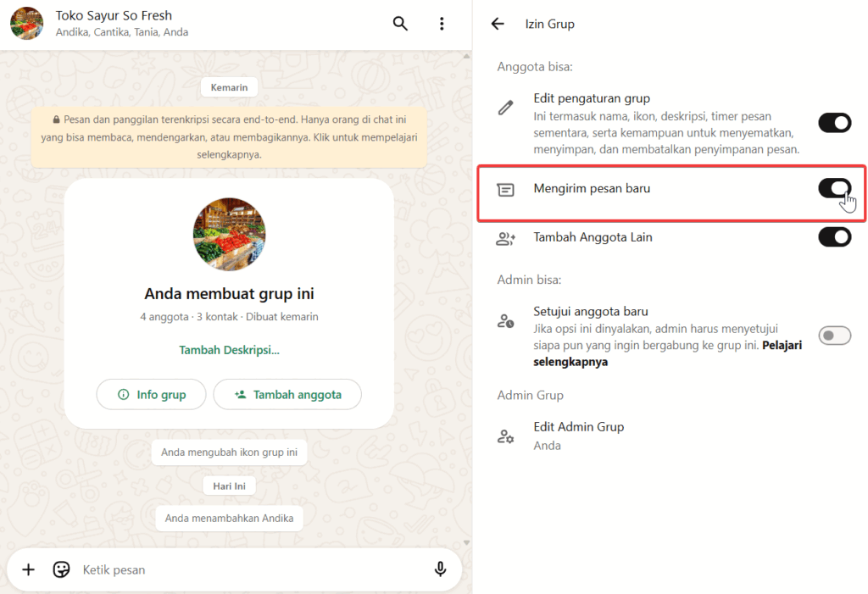Click the Tambah Deskripsi link
The height and width of the screenshot is (594, 868).
229,350
